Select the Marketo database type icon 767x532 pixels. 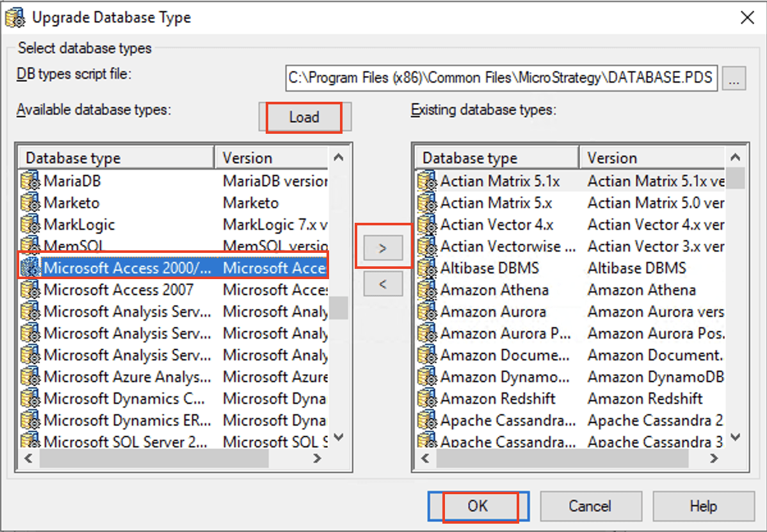click(30, 203)
